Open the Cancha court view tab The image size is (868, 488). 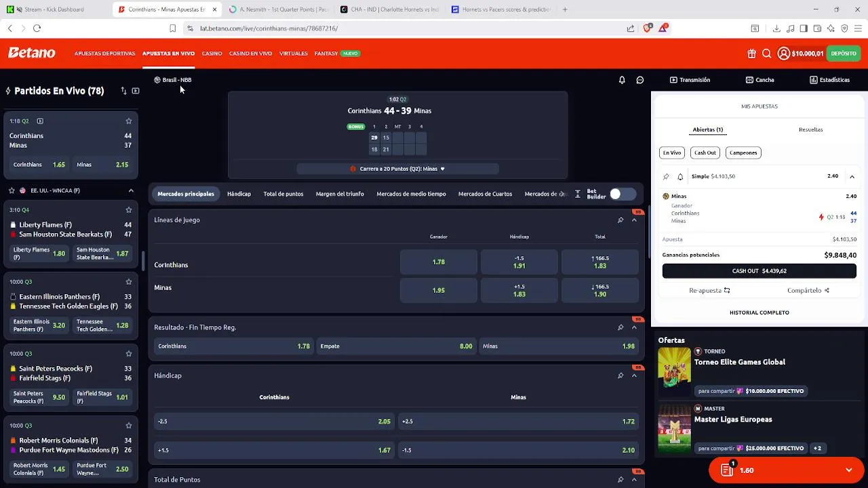[x=759, y=80]
